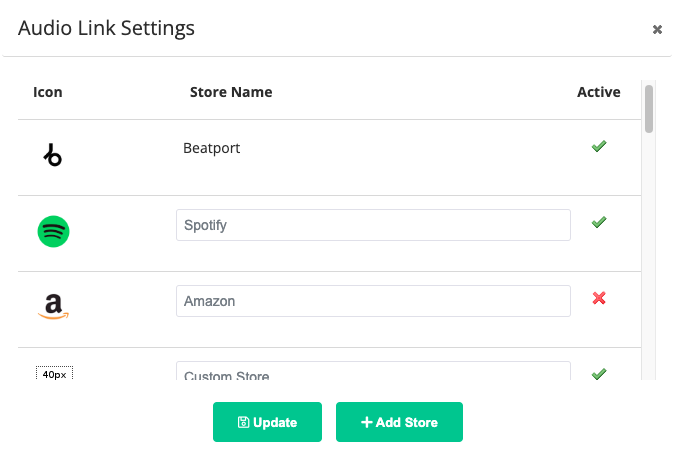Image resolution: width=674 pixels, height=463 pixels.
Task: Click the Store Name column header
Action: pyautogui.click(x=231, y=92)
